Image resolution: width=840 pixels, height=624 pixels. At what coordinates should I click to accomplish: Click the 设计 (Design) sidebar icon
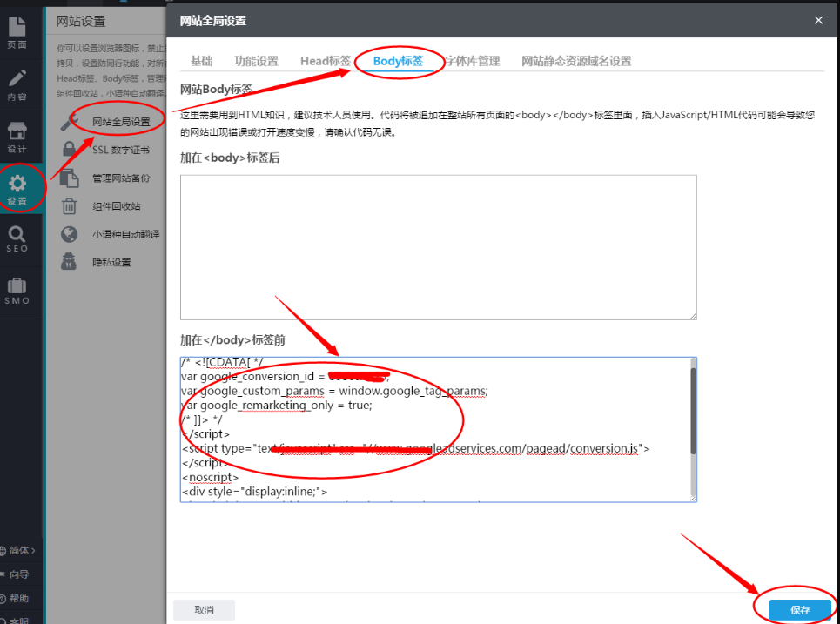point(19,131)
